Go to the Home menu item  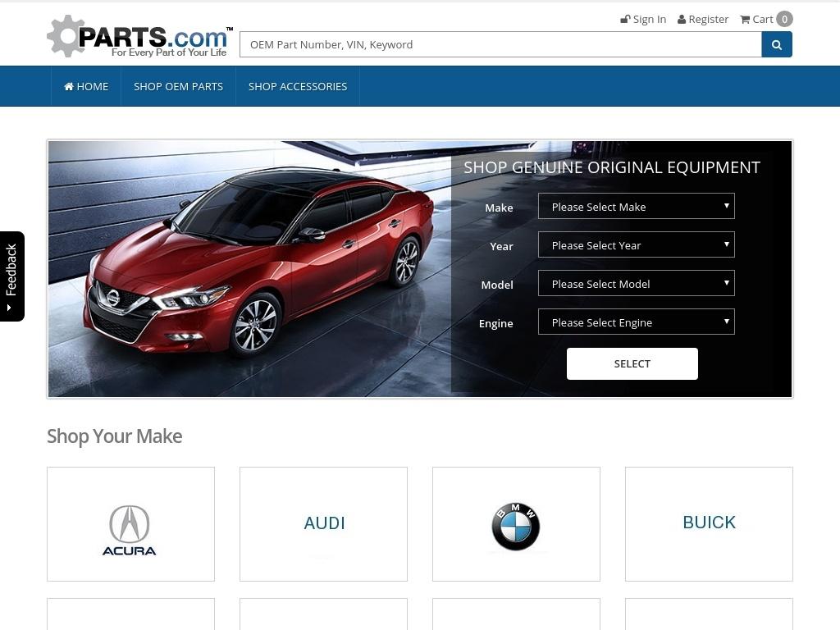click(86, 86)
